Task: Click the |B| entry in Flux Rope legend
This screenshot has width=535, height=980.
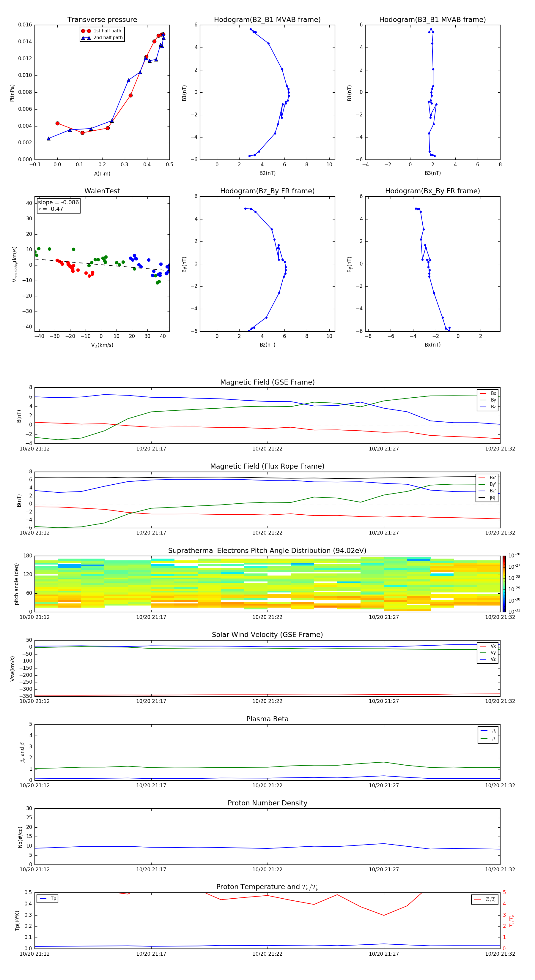Action: [487, 498]
